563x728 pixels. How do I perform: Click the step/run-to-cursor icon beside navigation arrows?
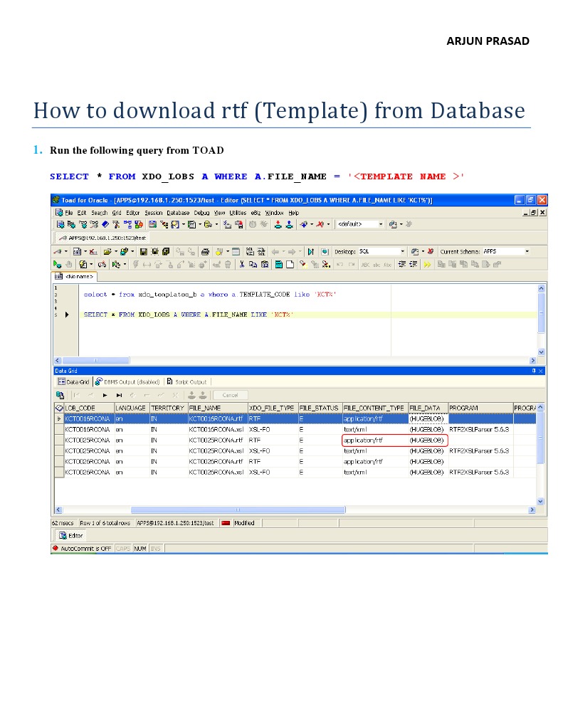point(311,251)
